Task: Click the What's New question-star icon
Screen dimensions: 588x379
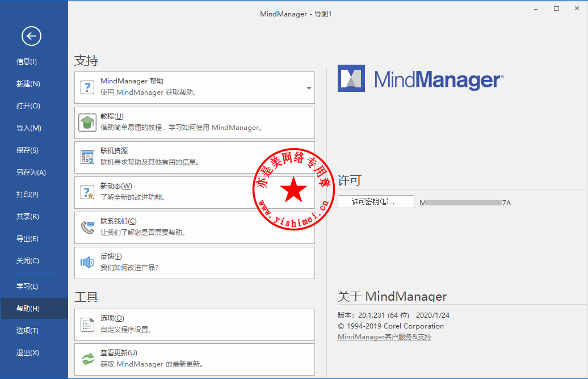Action: pos(87,193)
